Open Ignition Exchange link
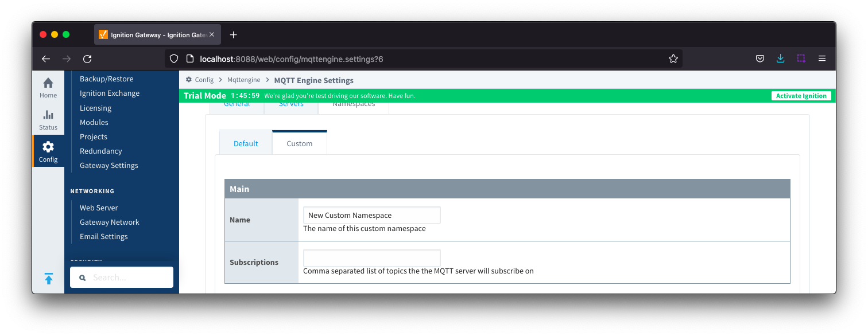 click(110, 93)
